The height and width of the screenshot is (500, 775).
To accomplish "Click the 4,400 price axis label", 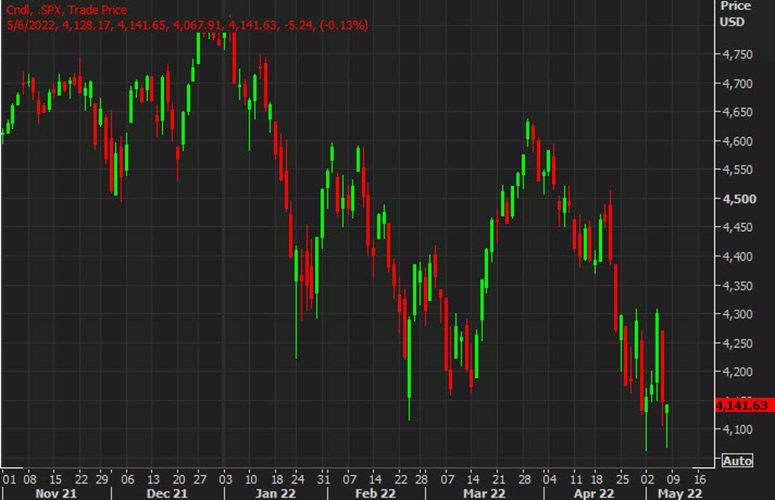I will [x=737, y=256].
